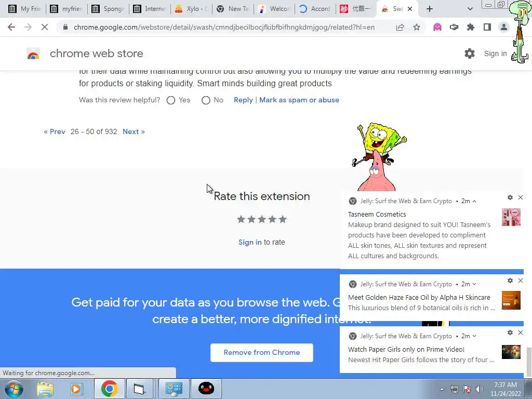Open settings for Tasneem Cosmetics notification
Viewport: 532px width, 399px height.
point(510,197)
